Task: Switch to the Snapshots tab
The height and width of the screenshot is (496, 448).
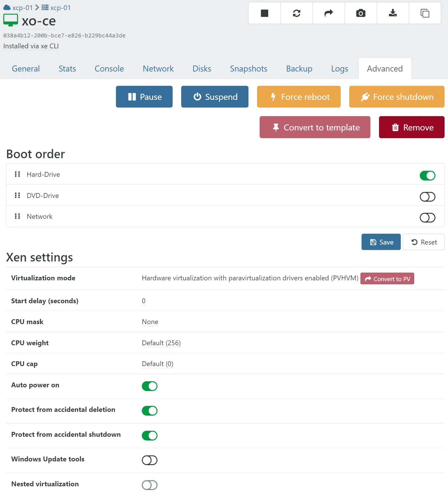Action: tap(248, 69)
